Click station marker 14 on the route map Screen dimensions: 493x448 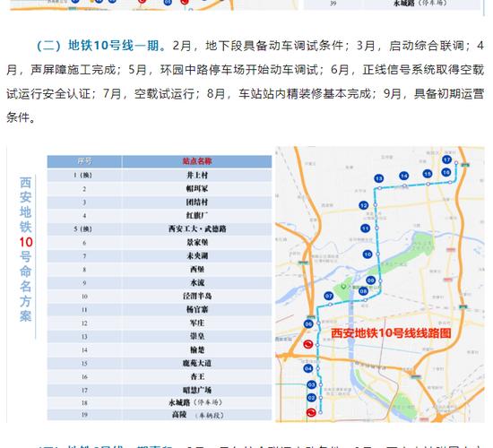pyautogui.click(x=404, y=176)
